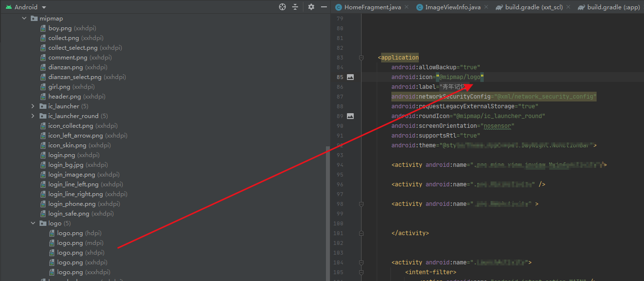644x281 pixels.
Task: Select logo.png (hdpi) file
Action: click(x=79, y=233)
